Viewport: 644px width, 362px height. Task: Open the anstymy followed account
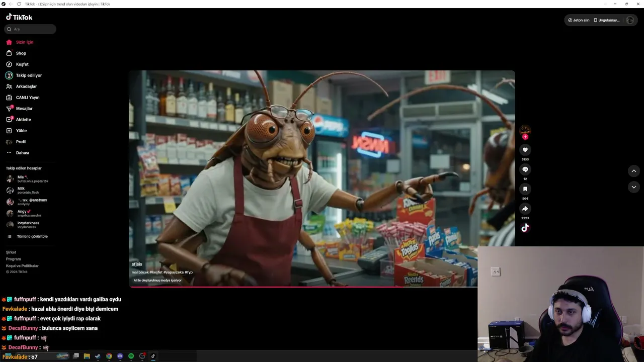(27, 202)
